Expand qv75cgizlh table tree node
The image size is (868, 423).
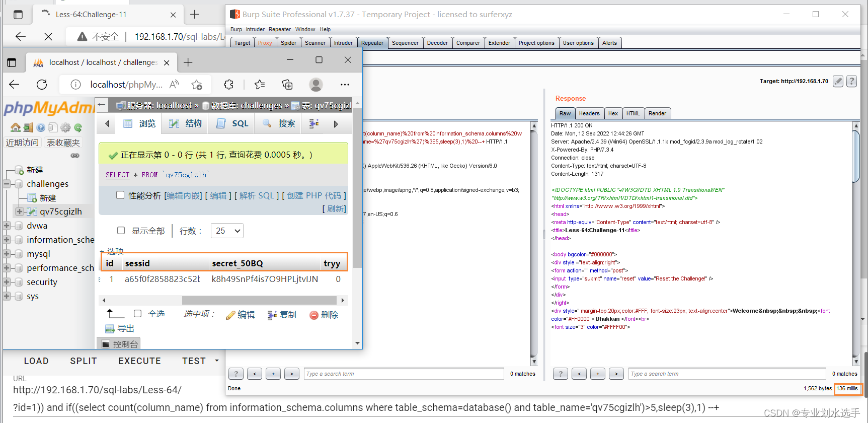pyautogui.click(x=19, y=211)
